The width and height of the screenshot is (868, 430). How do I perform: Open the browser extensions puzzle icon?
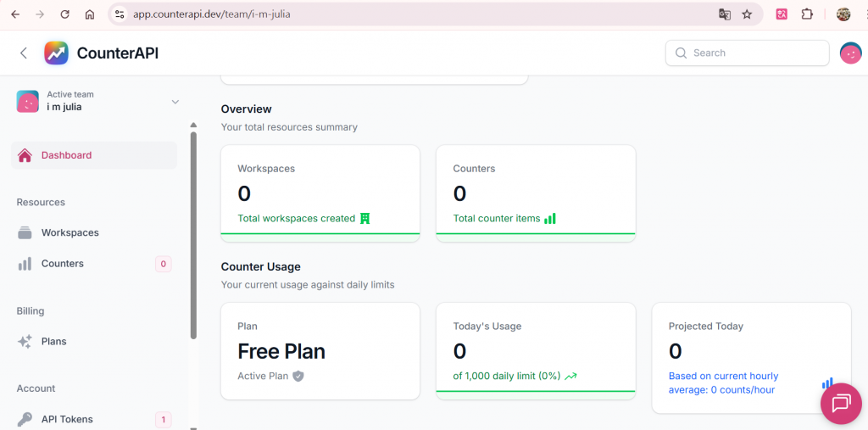pyautogui.click(x=806, y=14)
